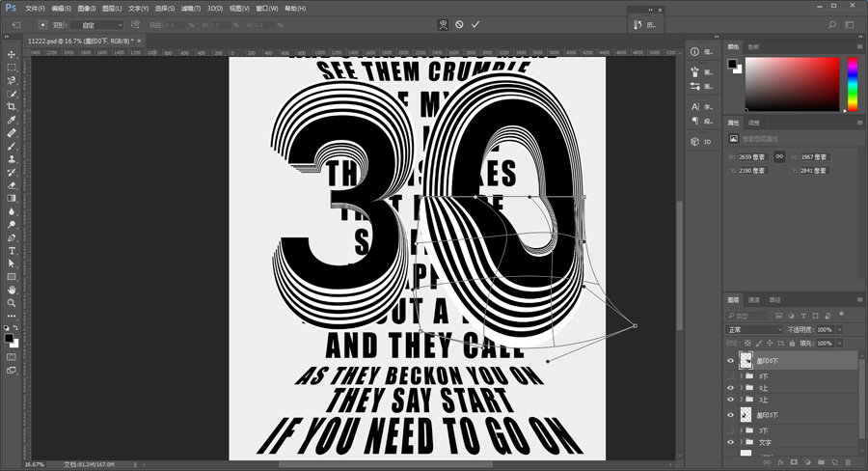Hide the 文字 layer group

(730, 442)
